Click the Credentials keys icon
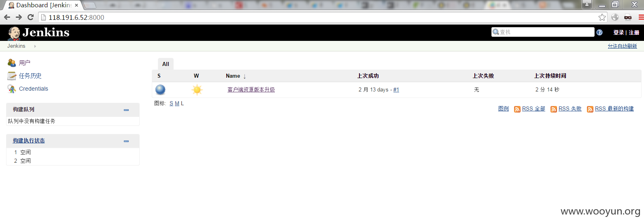644x223 pixels. 12,89
